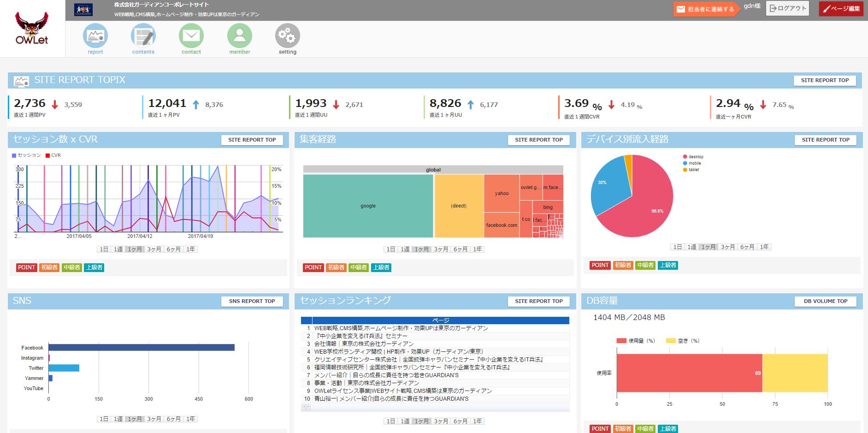868x433 pixels.
Task: Select 3ヶ月 range for session x CVR chart
Action: tap(154, 249)
